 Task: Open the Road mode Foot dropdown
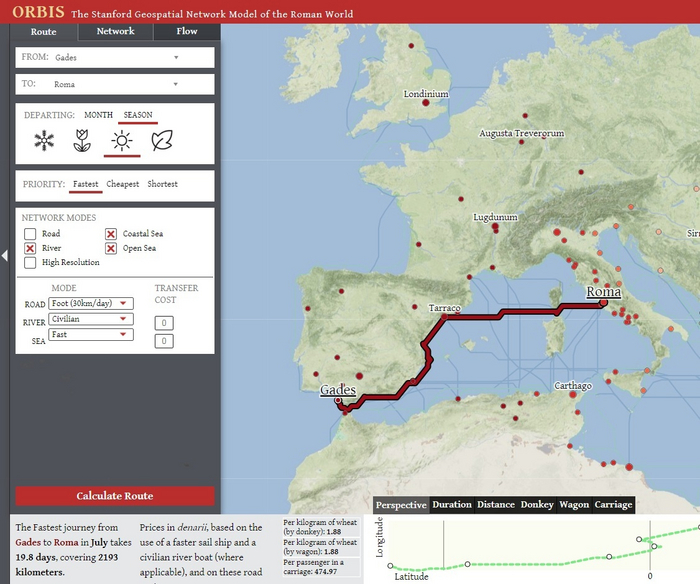(91, 304)
